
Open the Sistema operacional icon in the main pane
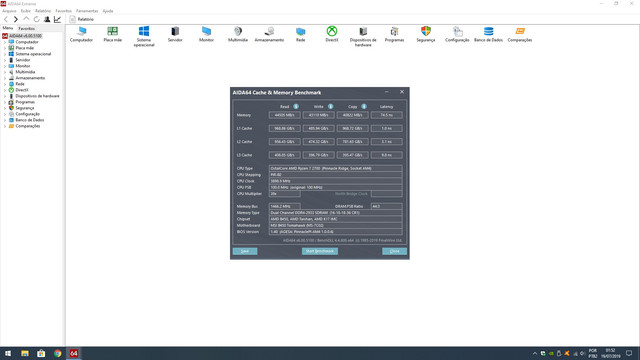(144, 36)
